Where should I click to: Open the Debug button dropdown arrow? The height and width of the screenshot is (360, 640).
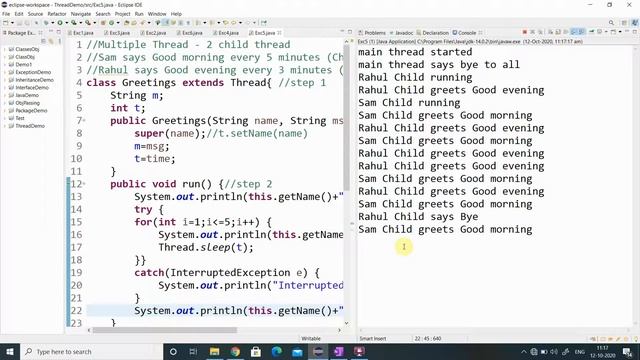pos(52,23)
